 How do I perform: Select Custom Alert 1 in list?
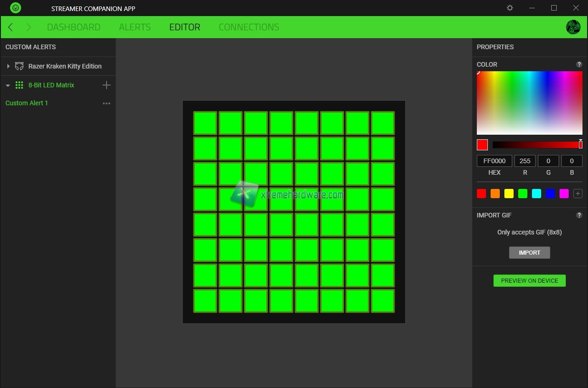tap(27, 103)
